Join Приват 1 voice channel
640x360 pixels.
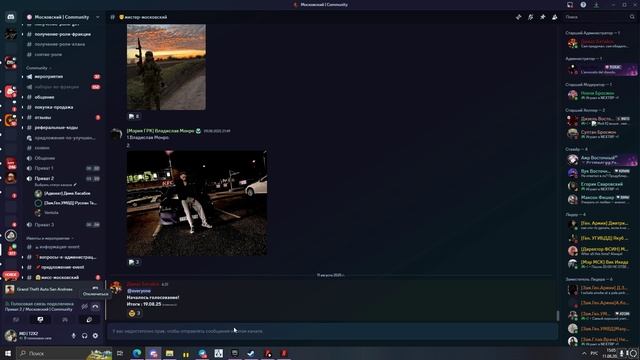(x=62, y=168)
